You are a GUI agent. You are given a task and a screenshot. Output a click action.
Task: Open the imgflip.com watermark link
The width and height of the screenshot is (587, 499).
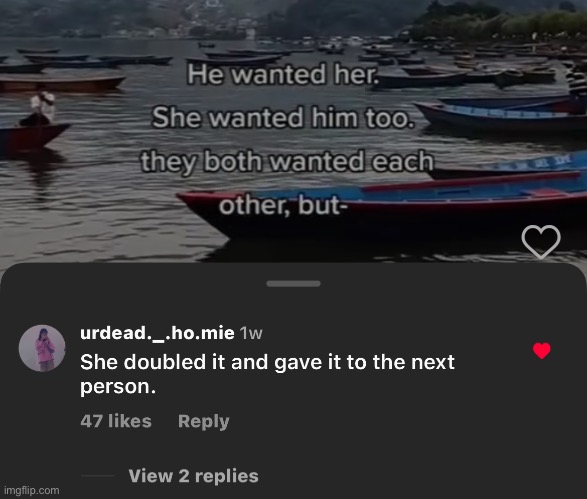pyautogui.click(x=32, y=490)
